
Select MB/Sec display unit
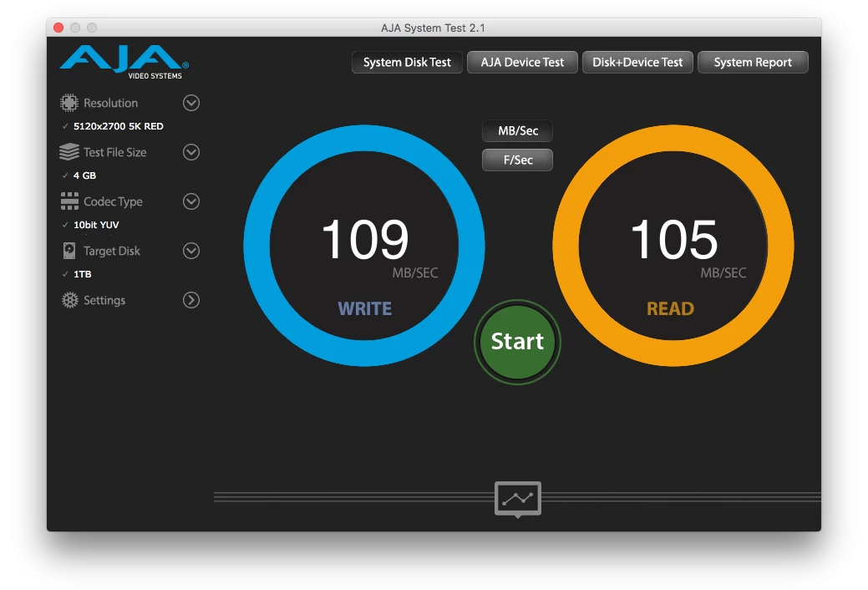(x=518, y=131)
